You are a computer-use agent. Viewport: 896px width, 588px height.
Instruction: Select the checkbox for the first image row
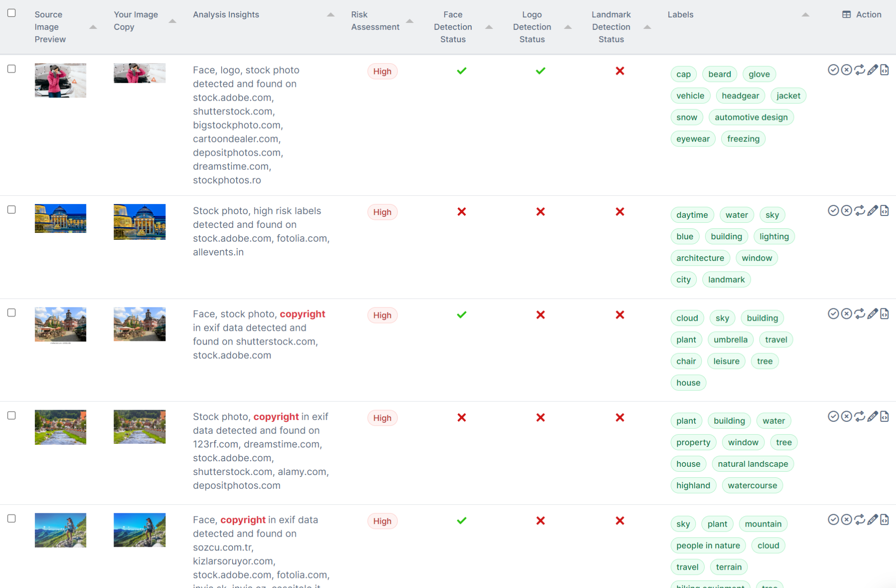[x=11, y=69]
